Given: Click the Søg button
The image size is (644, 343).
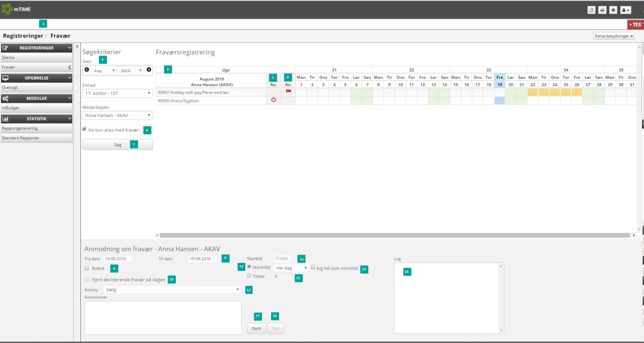Looking at the screenshot, I should [x=117, y=145].
